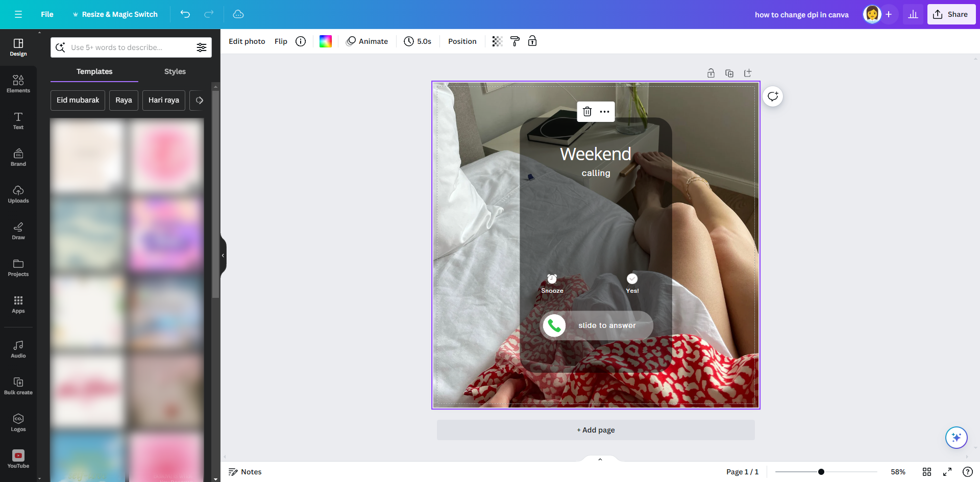
Task: Open the Apps panel
Action: click(x=18, y=304)
